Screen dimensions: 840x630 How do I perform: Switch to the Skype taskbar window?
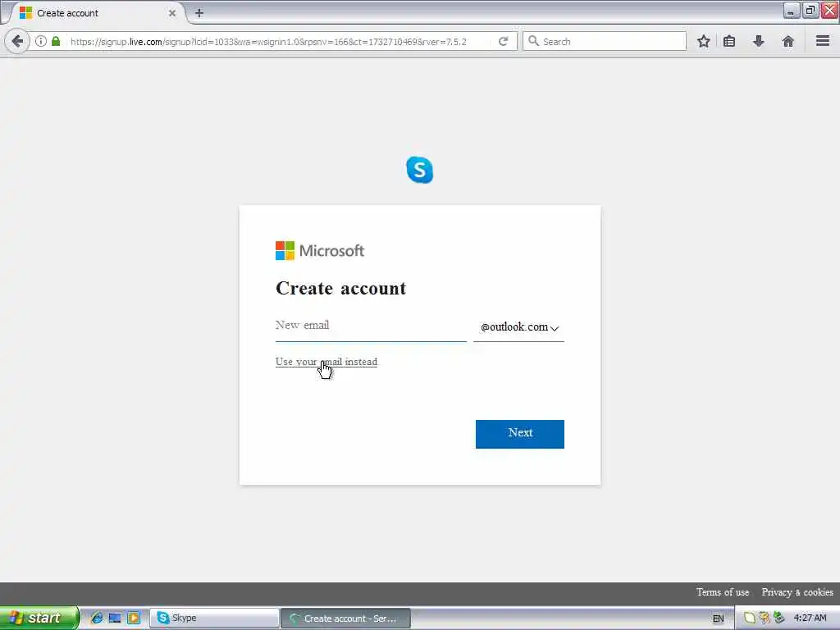tap(214, 618)
